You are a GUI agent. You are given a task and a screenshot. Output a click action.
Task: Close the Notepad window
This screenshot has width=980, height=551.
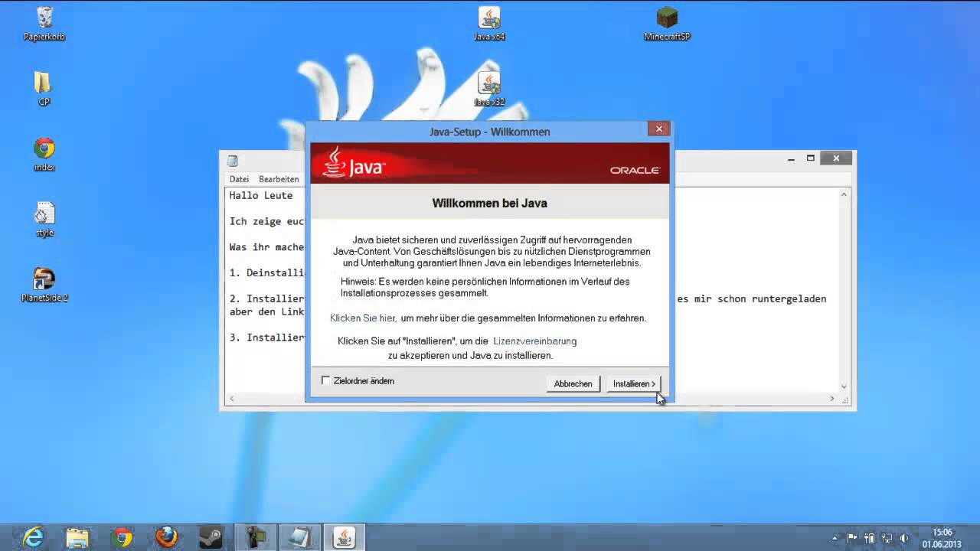coord(836,158)
